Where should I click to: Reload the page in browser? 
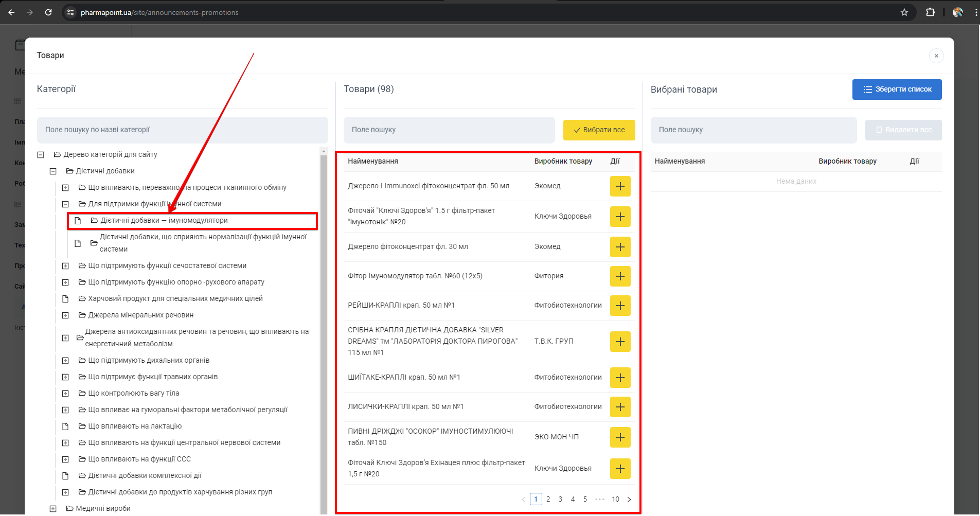48,12
